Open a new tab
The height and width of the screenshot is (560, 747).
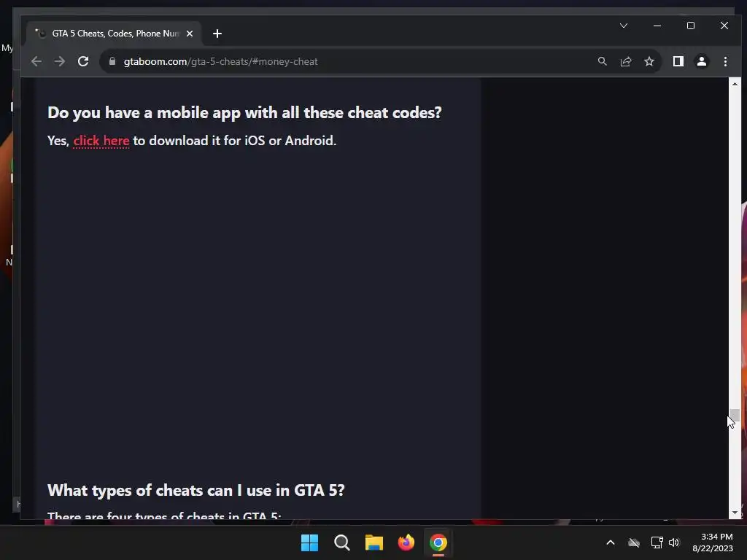click(x=217, y=34)
